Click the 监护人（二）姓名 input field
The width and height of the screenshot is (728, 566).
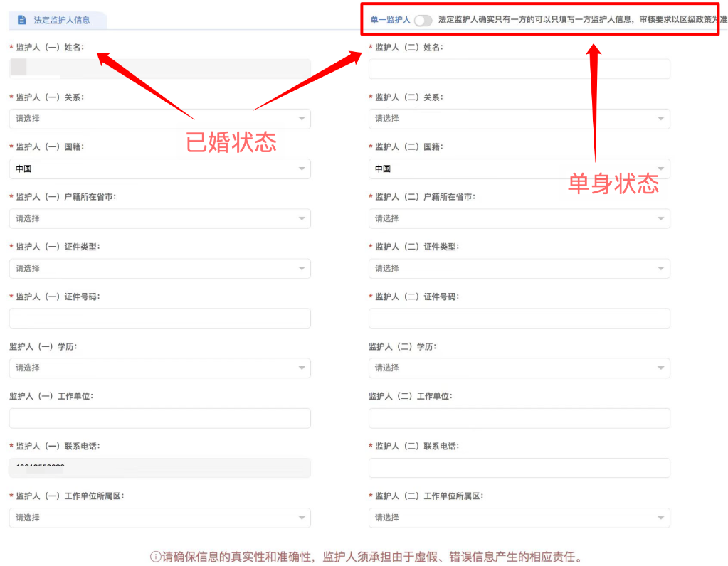(519, 69)
